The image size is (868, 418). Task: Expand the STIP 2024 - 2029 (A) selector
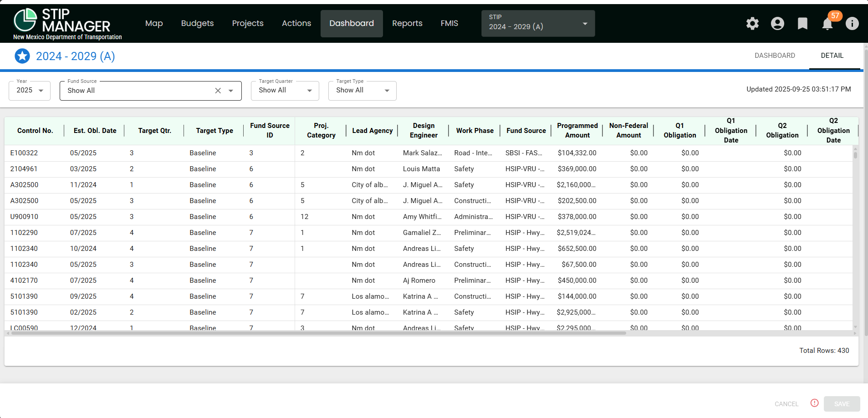pyautogui.click(x=538, y=23)
